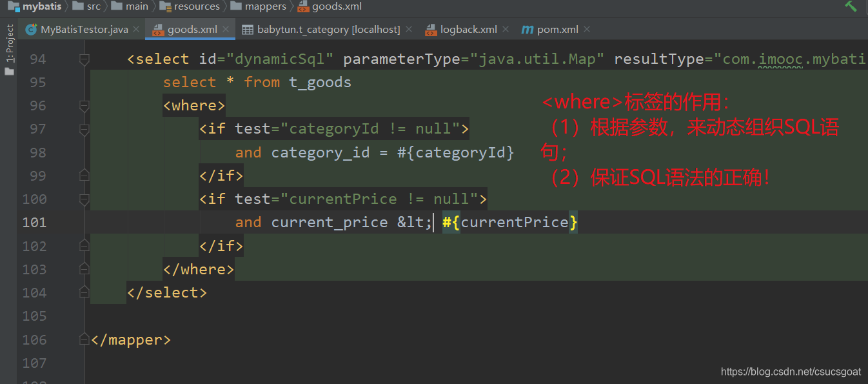Click fold end marker at line 102
Image resolution: width=868 pixels, height=384 pixels.
pos(84,246)
